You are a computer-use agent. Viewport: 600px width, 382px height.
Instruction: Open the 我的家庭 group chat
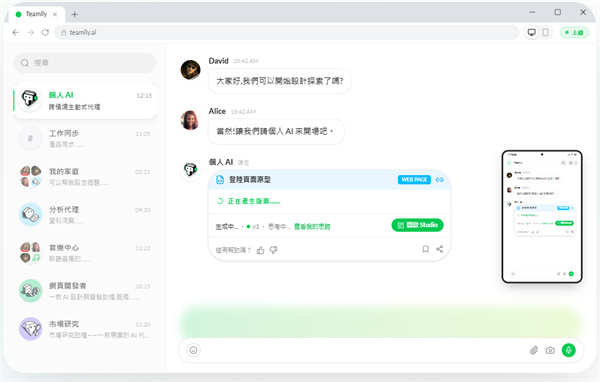(x=85, y=176)
